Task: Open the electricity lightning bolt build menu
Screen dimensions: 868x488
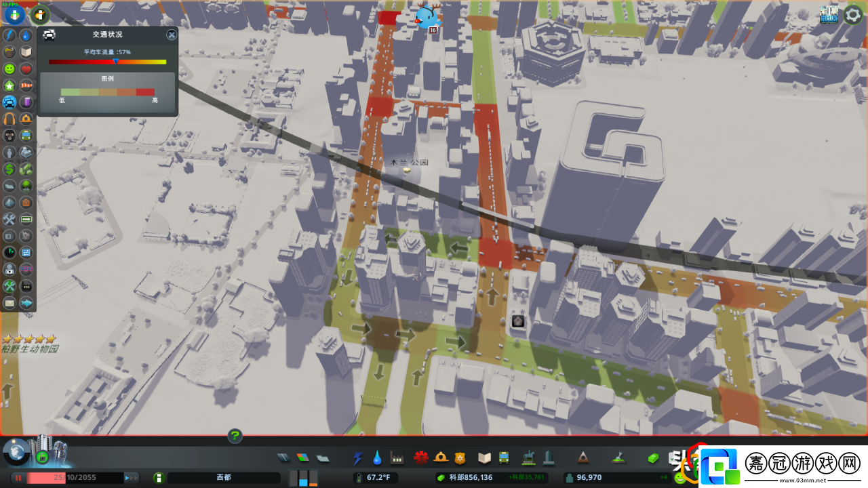Action: click(x=358, y=459)
